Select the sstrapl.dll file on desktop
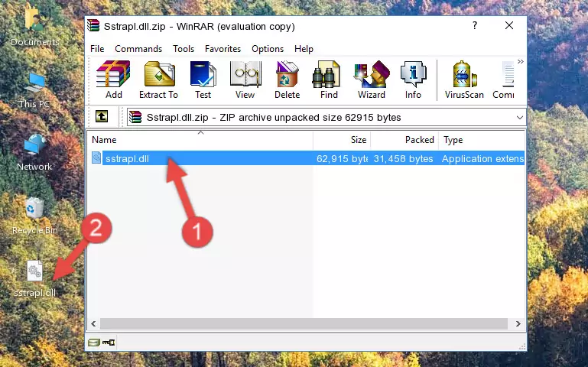Screen dimensions: 588x367 [x=35, y=279]
